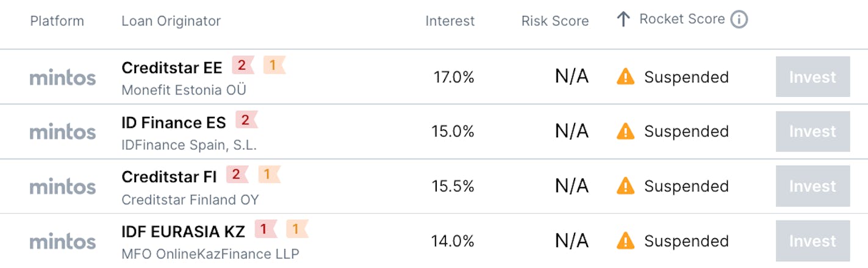Sort by the Risk Score column header
The image size is (868, 268).
click(555, 21)
